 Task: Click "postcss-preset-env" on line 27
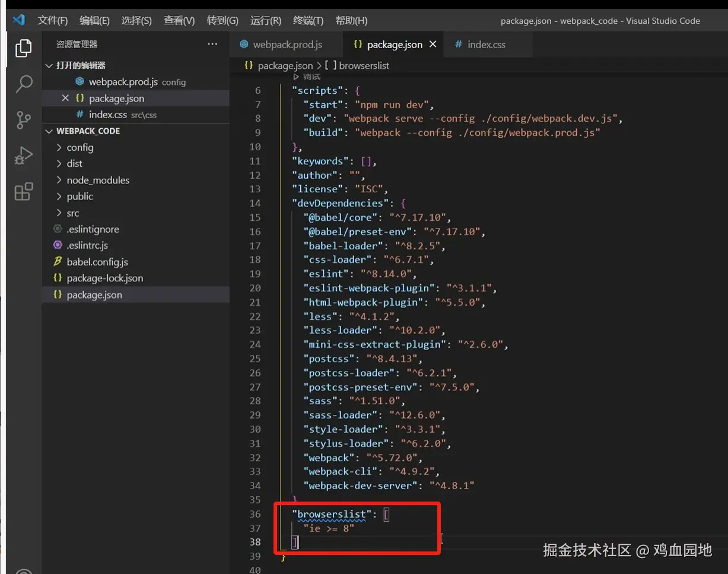360,387
